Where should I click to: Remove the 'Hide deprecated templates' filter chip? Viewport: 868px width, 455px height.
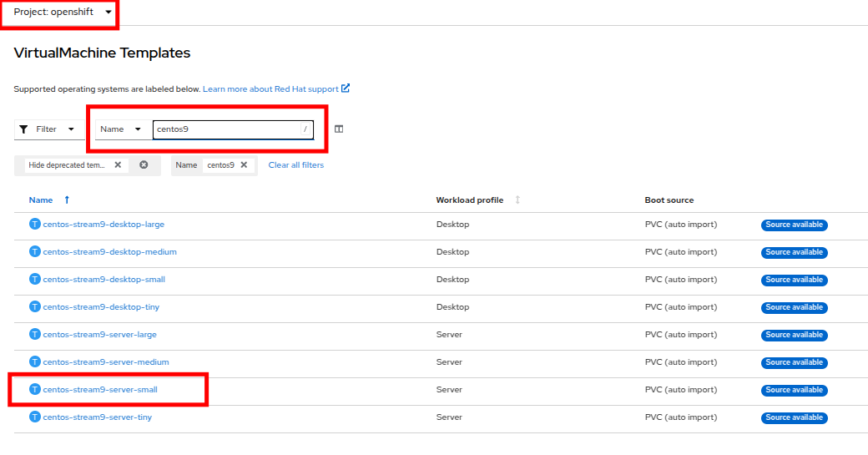coord(118,165)
